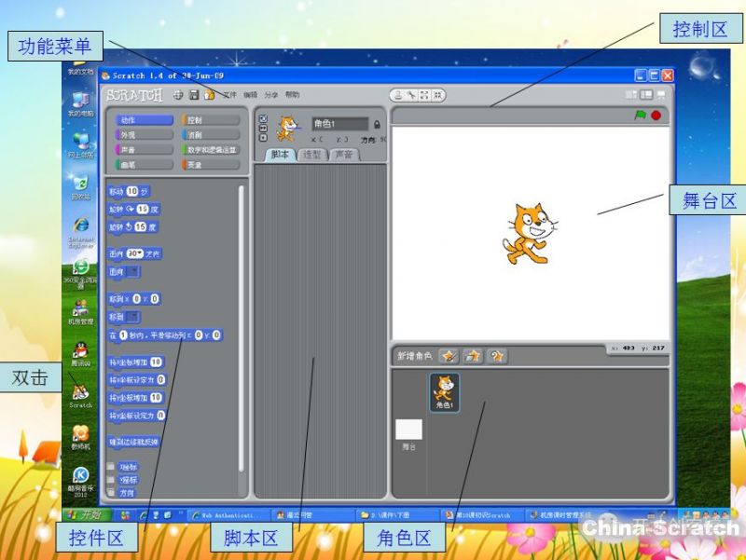Image resolution: width=746 pixels, height=560 pixels.
Task: Select the 外观 (Looks) block category
Action: click(142, 134)
